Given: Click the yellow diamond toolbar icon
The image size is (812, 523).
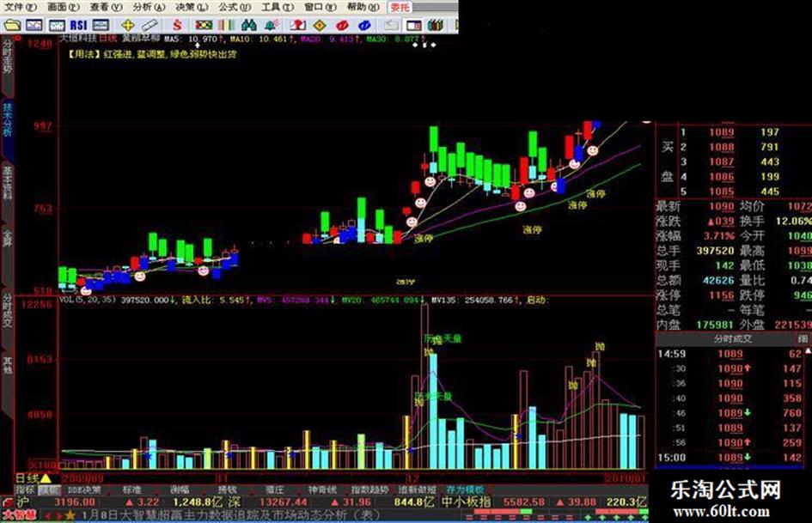Looking at the screenshot, I should tap(320, 25).
